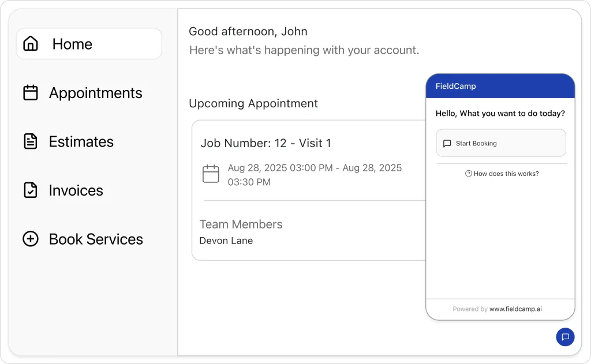Open the Home menu label

coord(72,44)
